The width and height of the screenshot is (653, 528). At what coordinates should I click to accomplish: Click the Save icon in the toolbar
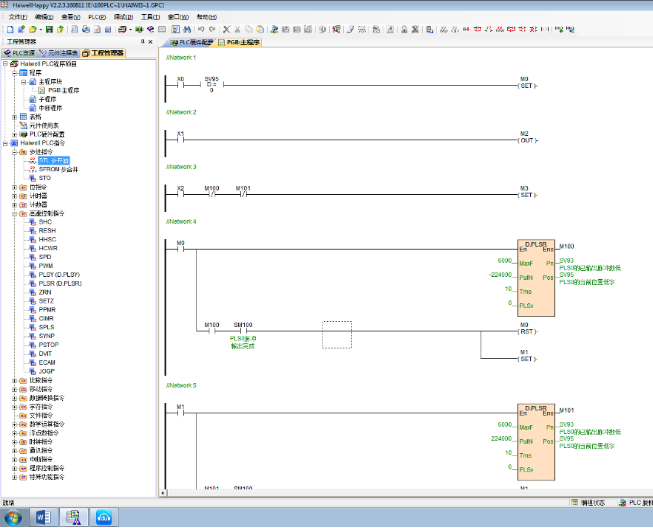(47, 29)
